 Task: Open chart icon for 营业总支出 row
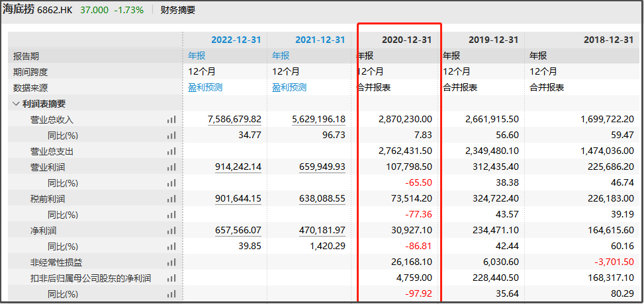point(171,151)
